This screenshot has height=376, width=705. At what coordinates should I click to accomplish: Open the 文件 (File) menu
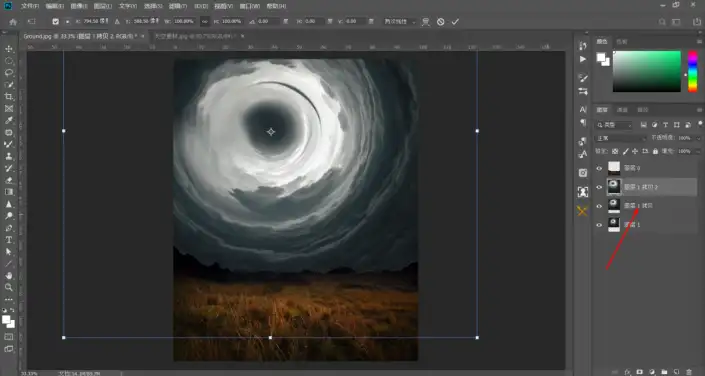click(30, 6)
